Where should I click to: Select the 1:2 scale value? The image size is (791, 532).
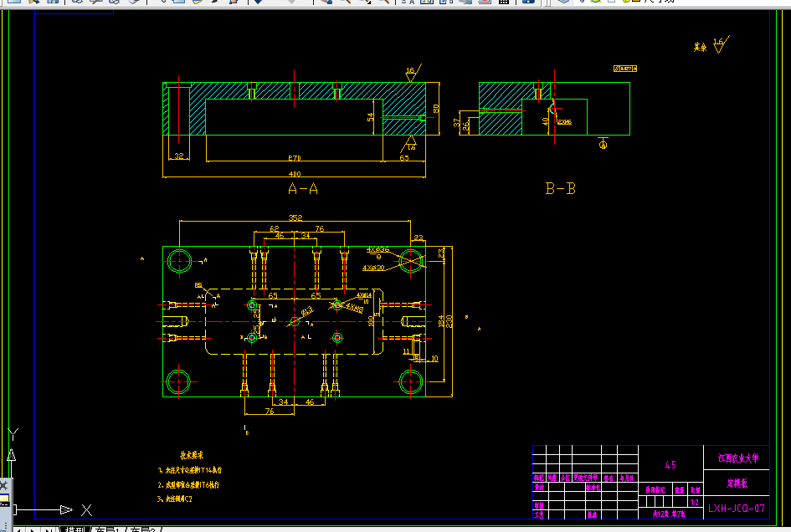(695, 503)
